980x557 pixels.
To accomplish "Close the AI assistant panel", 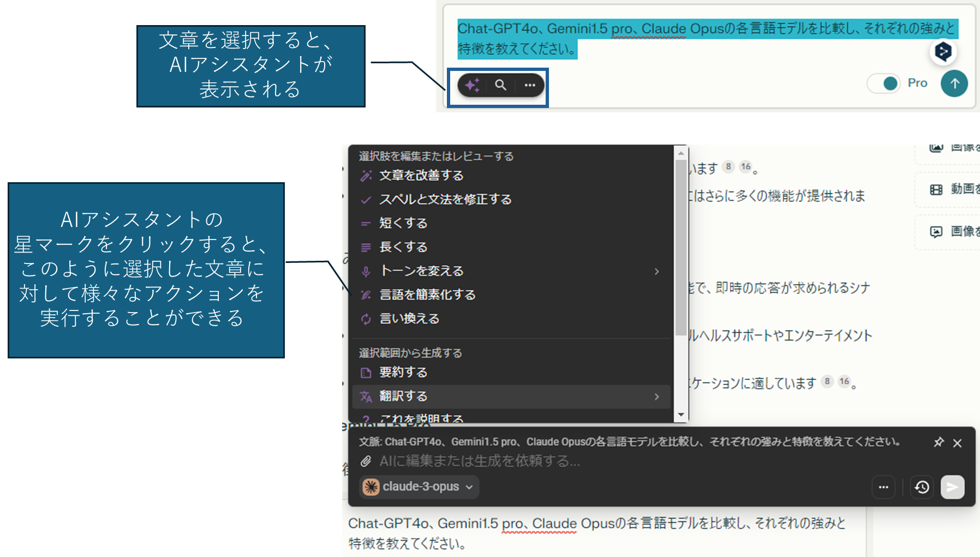I will coord(957,443).
